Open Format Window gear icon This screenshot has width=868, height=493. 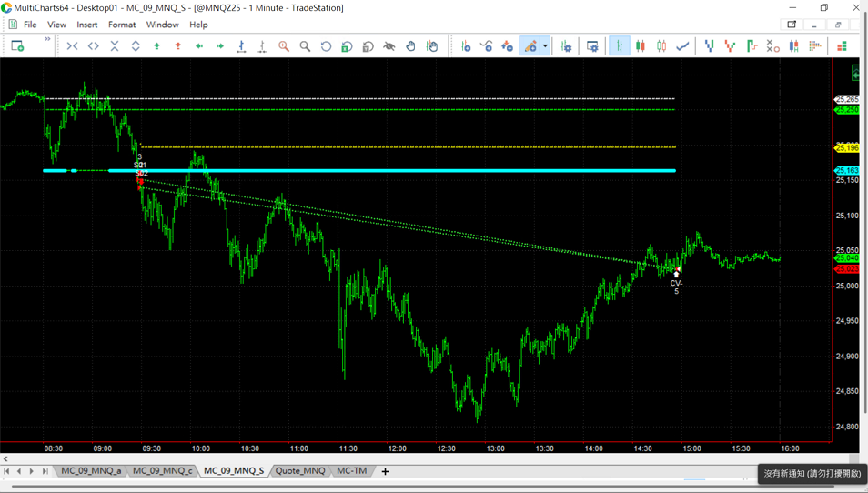point(592,46)
